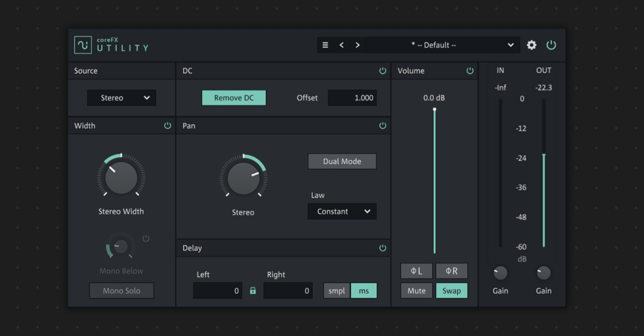The width and height of the screenshot is (644, 336).
Task: Open the Pan Law Constant dropdown
Action: (x=342, y=211)
